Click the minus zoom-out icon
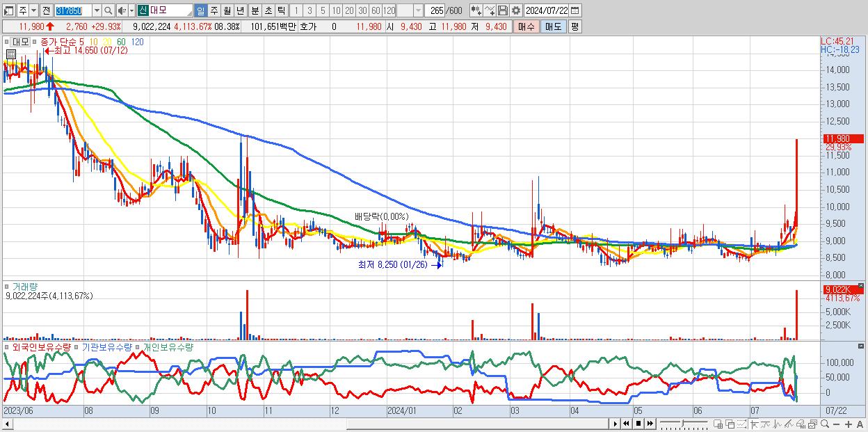The width and height of the screenshot is (868, 432). (836, 424)
